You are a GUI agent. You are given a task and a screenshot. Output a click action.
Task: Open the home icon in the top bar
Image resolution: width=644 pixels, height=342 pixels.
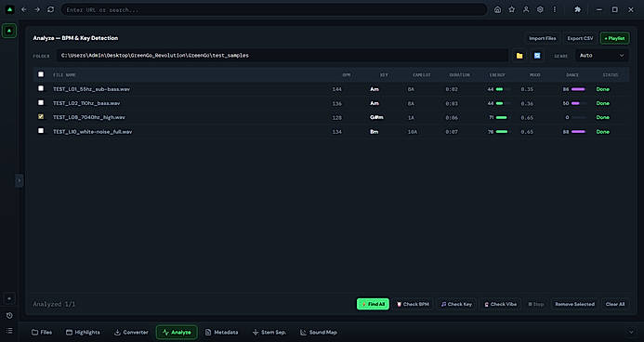497,9
